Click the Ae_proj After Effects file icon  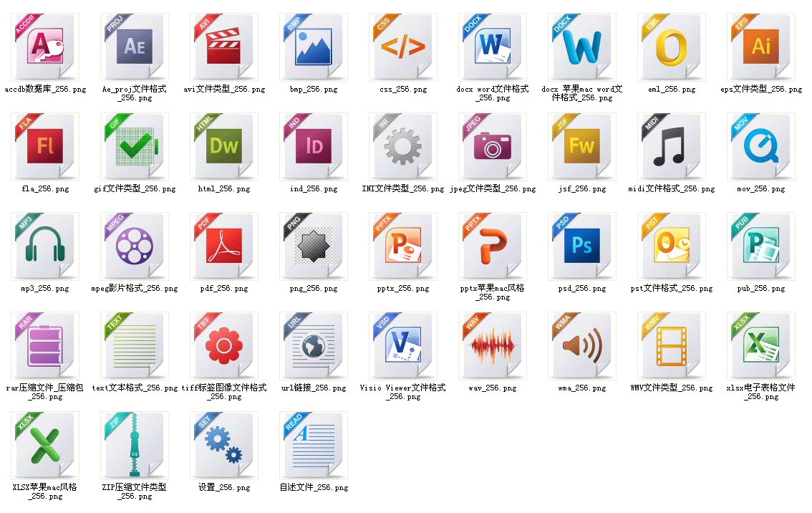tap(135, 47)
